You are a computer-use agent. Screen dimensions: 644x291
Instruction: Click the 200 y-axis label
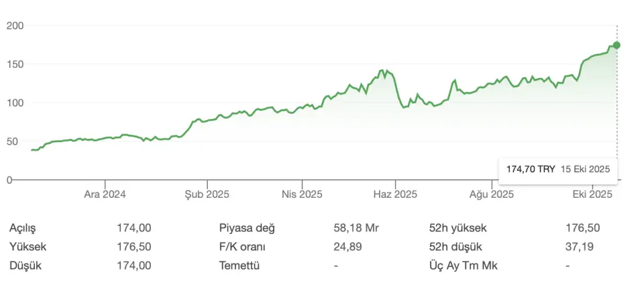tap(15, 25)
